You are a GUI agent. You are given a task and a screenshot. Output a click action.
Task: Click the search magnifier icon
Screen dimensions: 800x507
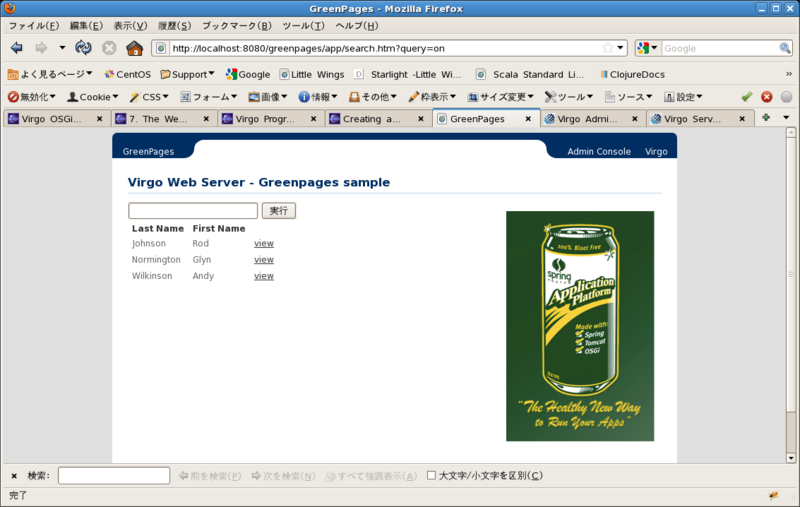[x=785, y=48]
